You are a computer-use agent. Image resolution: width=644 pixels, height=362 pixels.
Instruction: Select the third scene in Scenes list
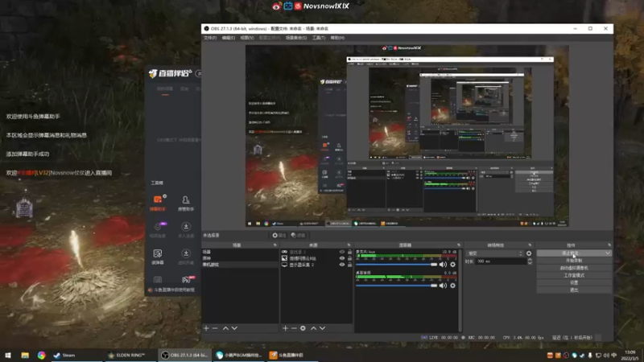coord(240,265)
